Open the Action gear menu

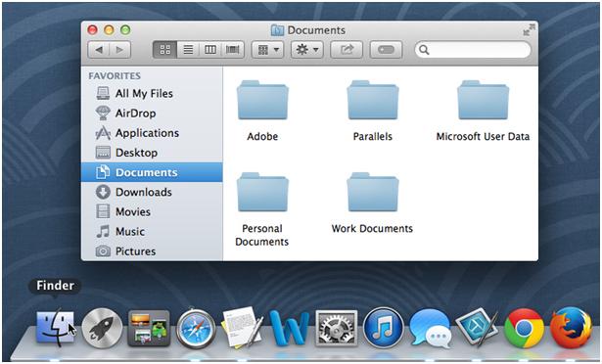tap(307, 50)
